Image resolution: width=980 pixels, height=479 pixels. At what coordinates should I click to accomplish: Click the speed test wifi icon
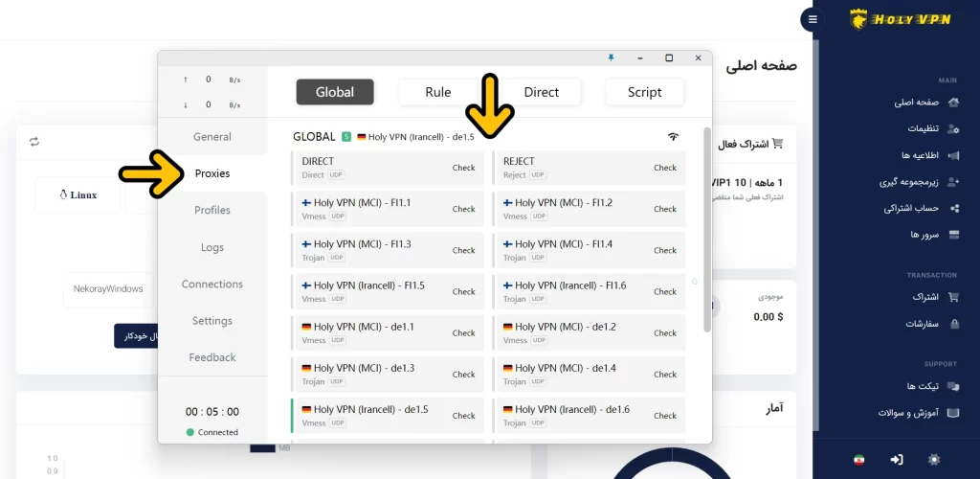[x=673, y=137]
